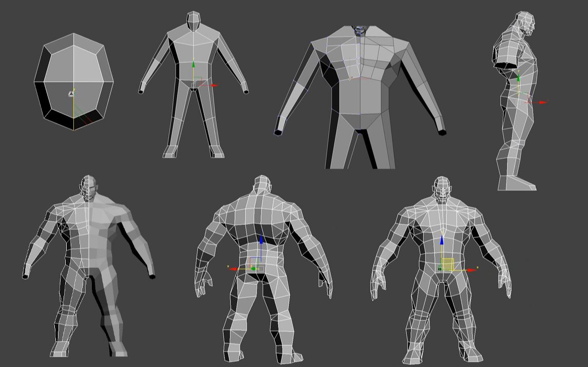Select the zoomed torso mesh in the top center
This screenshot has width=588, height=367.
359,92
